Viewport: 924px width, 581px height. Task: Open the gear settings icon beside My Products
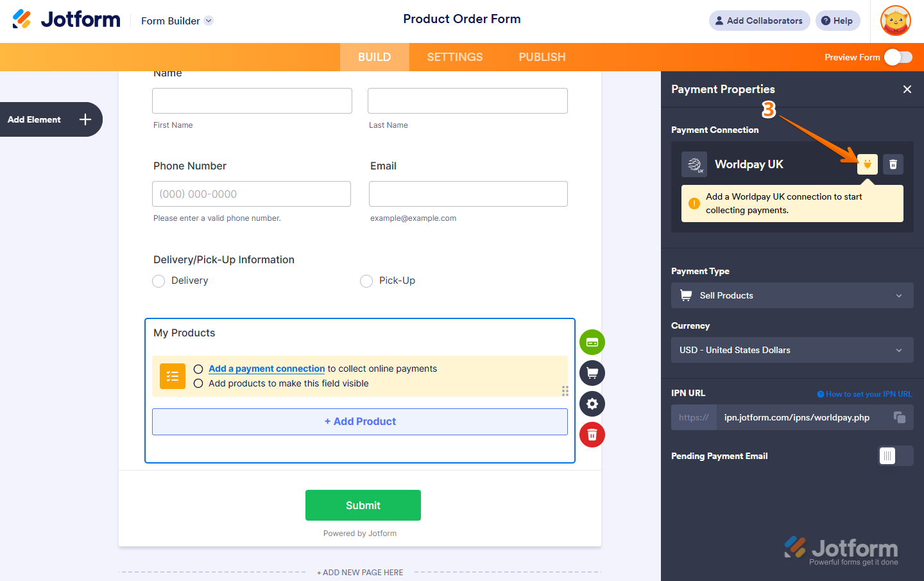(592, 404)
